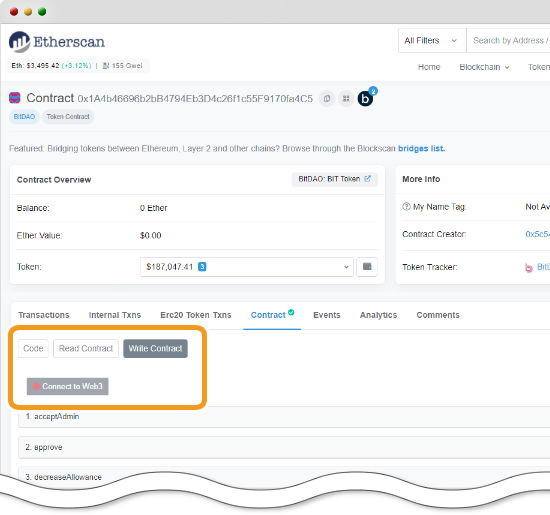Open the Events tab
This screenshot has height=515, width=550.
327,315
